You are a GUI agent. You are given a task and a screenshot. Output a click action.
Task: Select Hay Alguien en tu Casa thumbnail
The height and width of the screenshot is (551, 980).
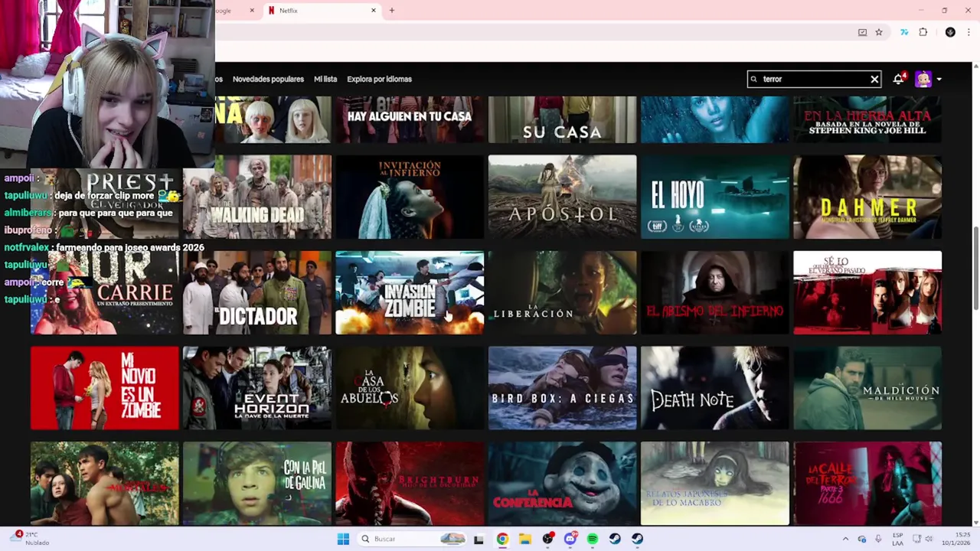click(x=410, y=119)
